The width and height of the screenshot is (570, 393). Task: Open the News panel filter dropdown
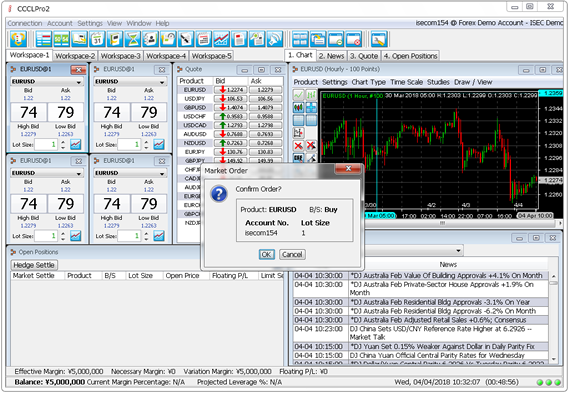[x=458, y=250]
